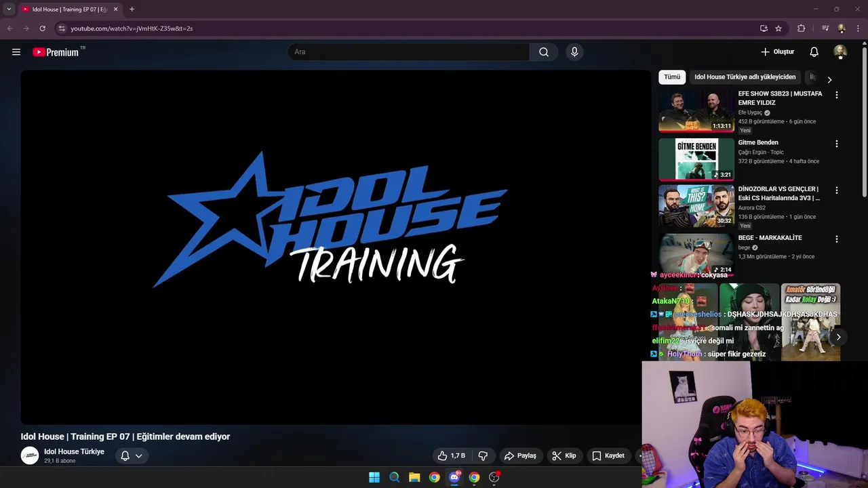Select Idol House Türkiye adlı yükleyiciden chip
The height and width of the screenshot is (488, 868).
point(745,77)
